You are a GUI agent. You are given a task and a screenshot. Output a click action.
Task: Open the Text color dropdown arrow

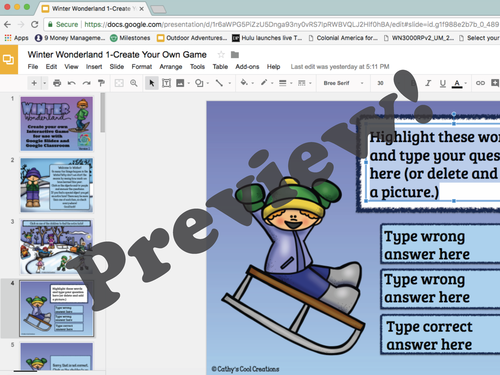coord(466,83)
